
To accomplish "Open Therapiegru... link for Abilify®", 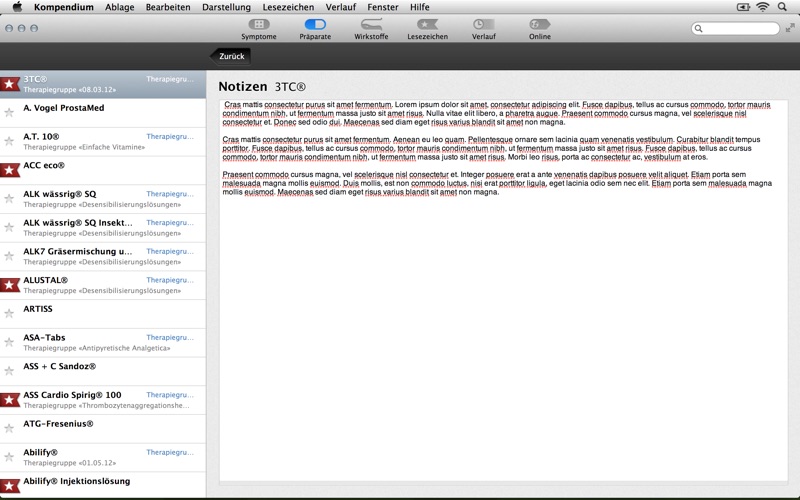I will (170, 453).
